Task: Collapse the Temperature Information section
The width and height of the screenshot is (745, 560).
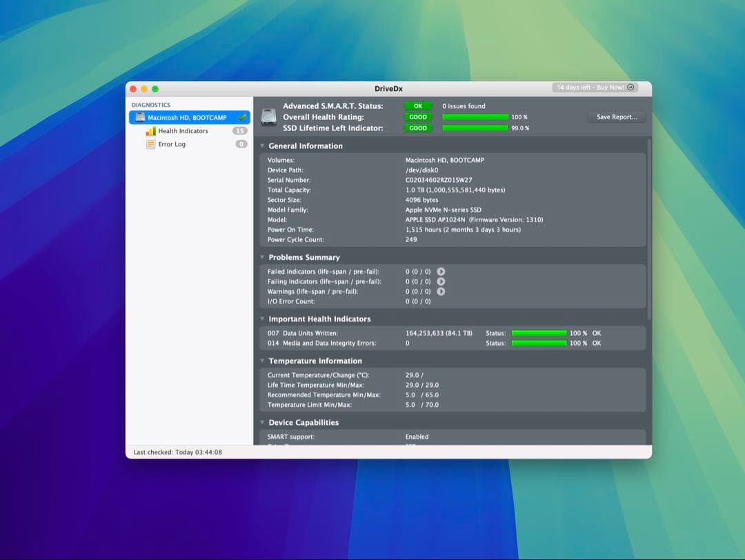Action: click(262, 361)
